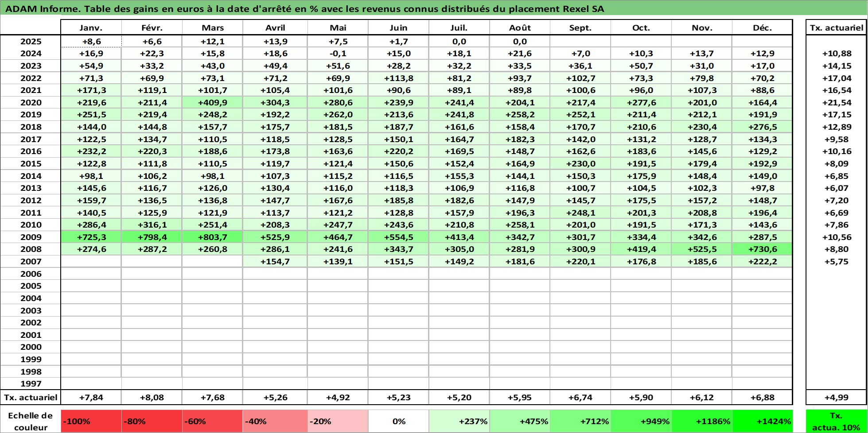868x433 pixels.
Task: Click the +798,4 cell in 2009
Action: (152, 237)
